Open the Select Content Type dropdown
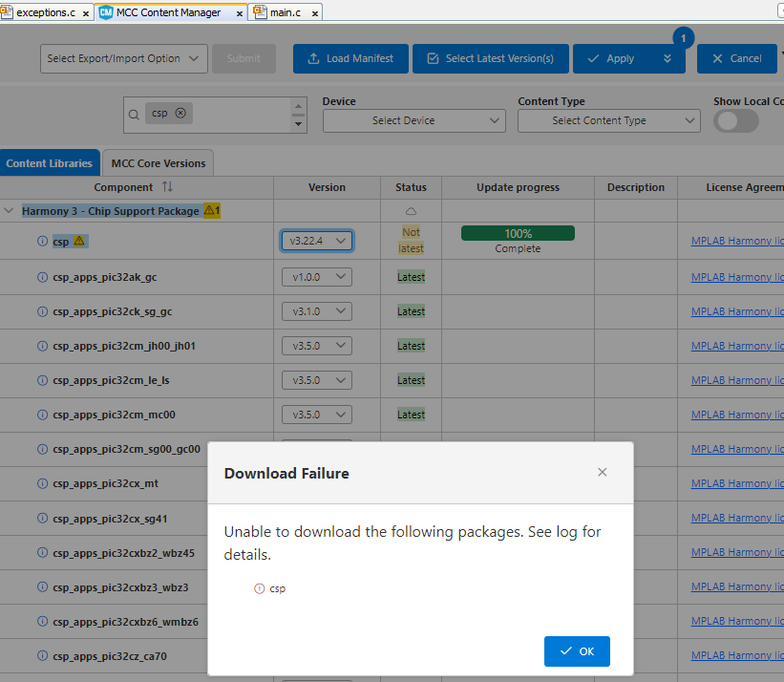The height and width of the screenshot is (682, 784). click(609, 120)
